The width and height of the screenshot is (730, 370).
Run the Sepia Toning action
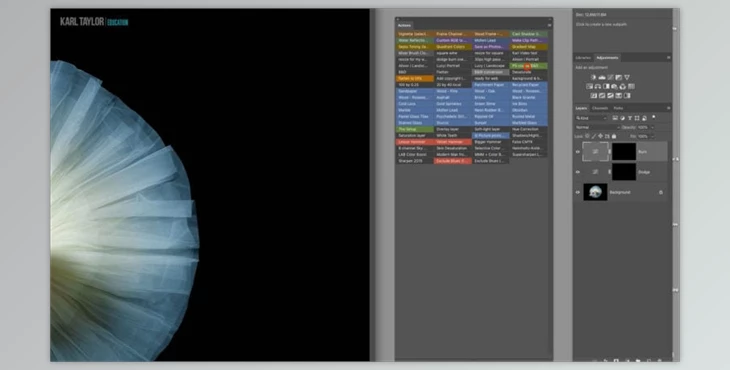[x=415, y=47]
